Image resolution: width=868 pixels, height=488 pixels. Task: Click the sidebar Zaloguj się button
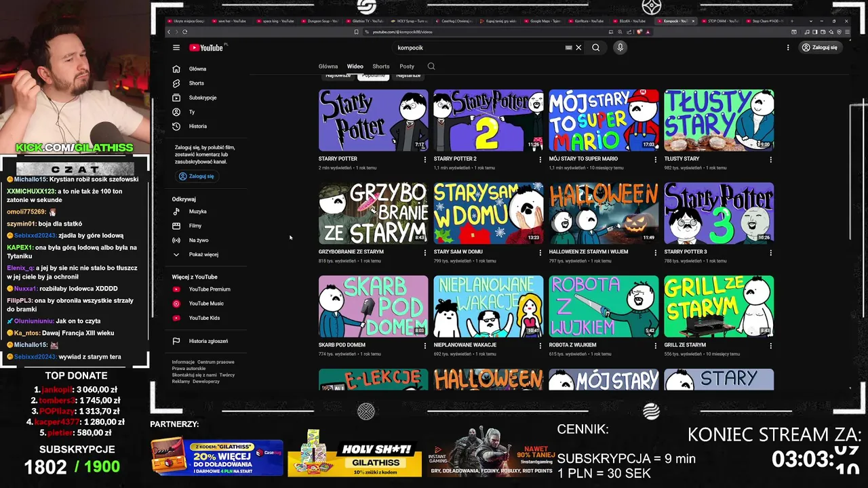[x=196, y=176]
